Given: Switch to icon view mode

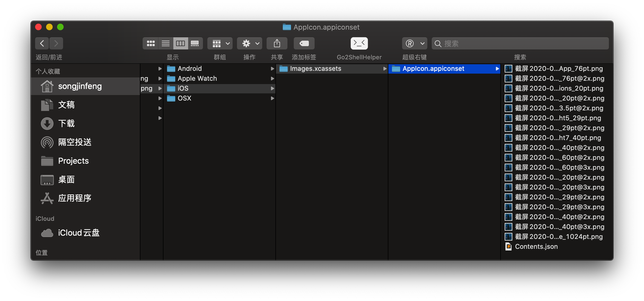Looking at the screenshot, I should 151,43.
